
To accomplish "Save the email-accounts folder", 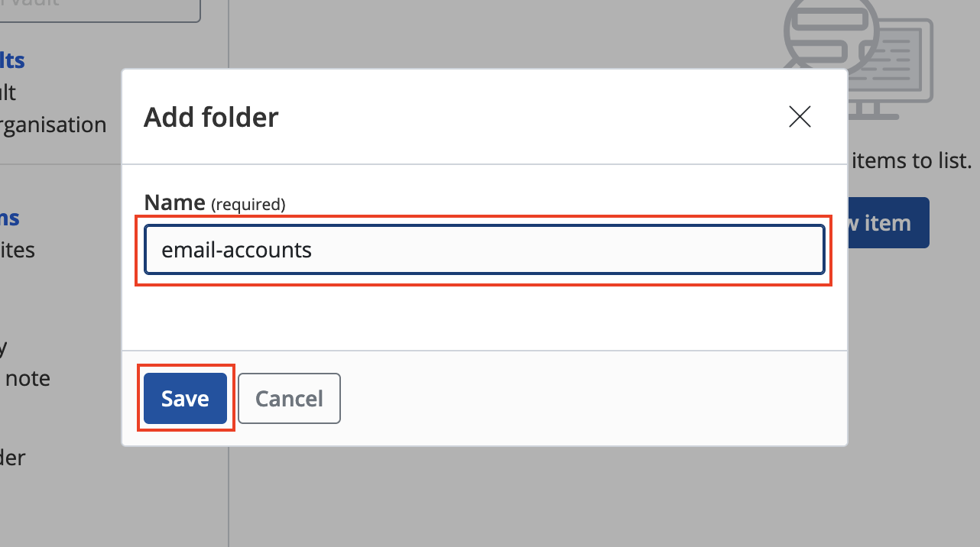I will (185, 398).
